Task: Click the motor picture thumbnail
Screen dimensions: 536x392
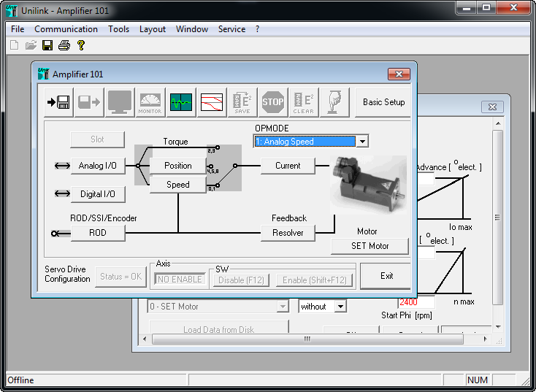Action: 368,185
